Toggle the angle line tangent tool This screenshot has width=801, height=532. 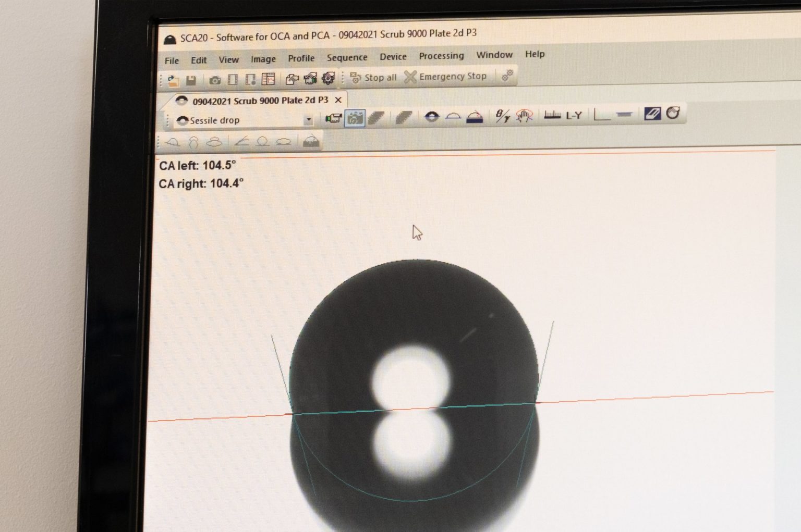[x=241, y=141]
